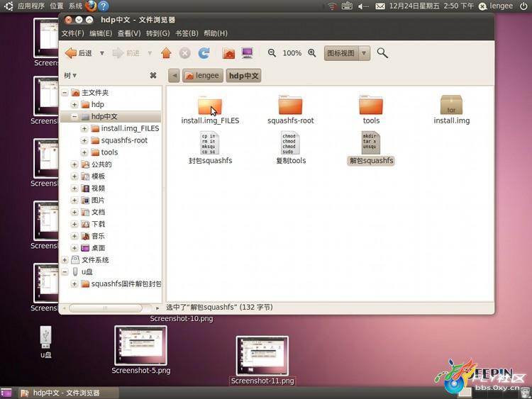The height and width of the screenshot is (399, 532).
Task: Select the tools folder icon
Action: click(x=371, y=105)
